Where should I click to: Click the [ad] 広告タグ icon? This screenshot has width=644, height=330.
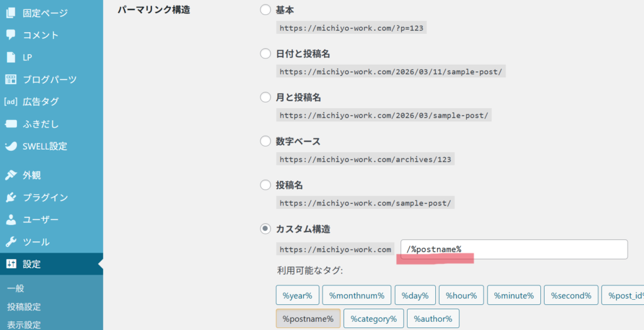point(11,101)
